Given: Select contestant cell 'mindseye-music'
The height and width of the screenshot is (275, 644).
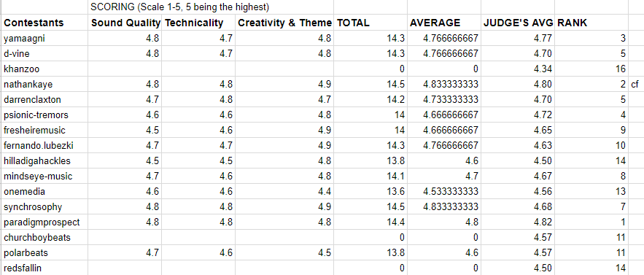Looking at the screenshot, I should point(44,177).
